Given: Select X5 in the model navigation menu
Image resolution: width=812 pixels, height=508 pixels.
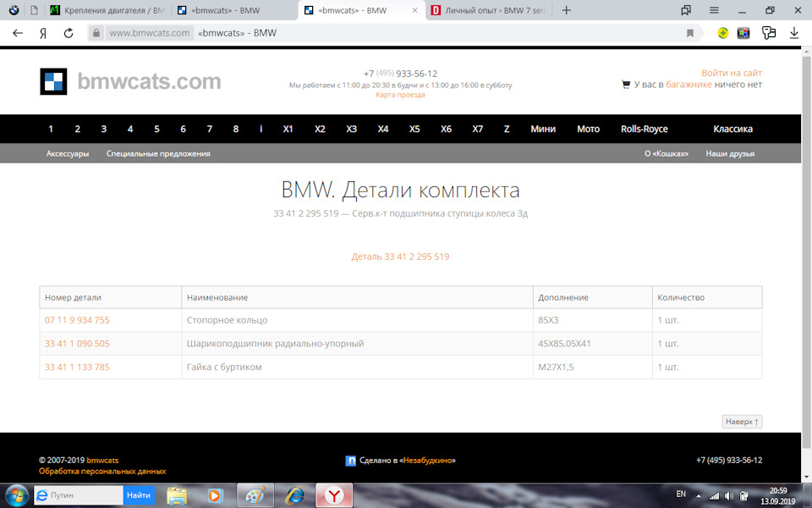Looking at the screenshot, I should click(414, 129).
